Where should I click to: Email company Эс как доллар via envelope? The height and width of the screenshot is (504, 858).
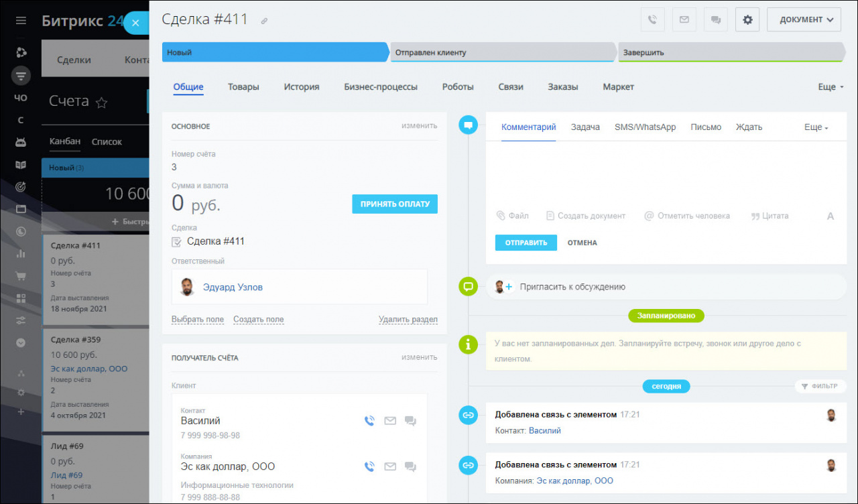tap(390, 466)
